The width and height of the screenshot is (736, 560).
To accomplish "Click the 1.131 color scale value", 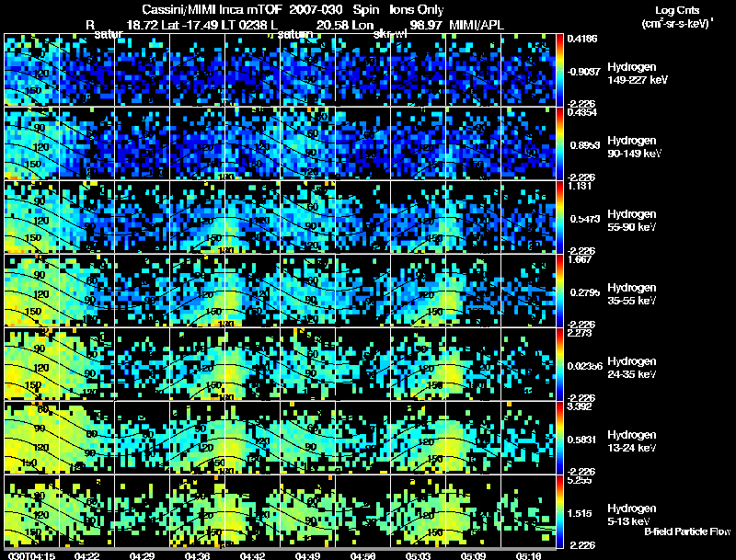I will [580, 186].
